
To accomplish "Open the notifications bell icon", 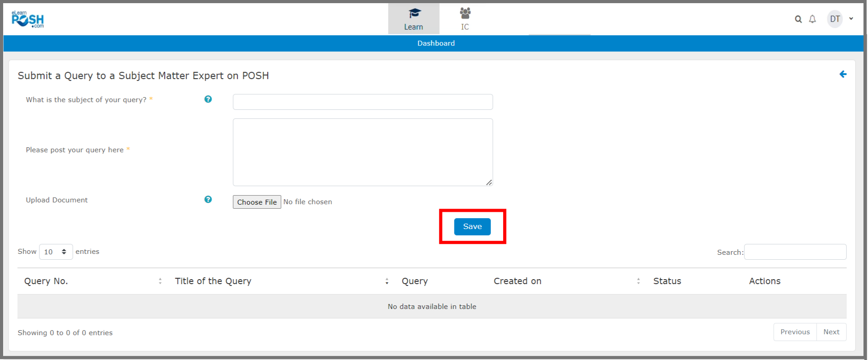I will pyautogui.click(x=812, y=19).
